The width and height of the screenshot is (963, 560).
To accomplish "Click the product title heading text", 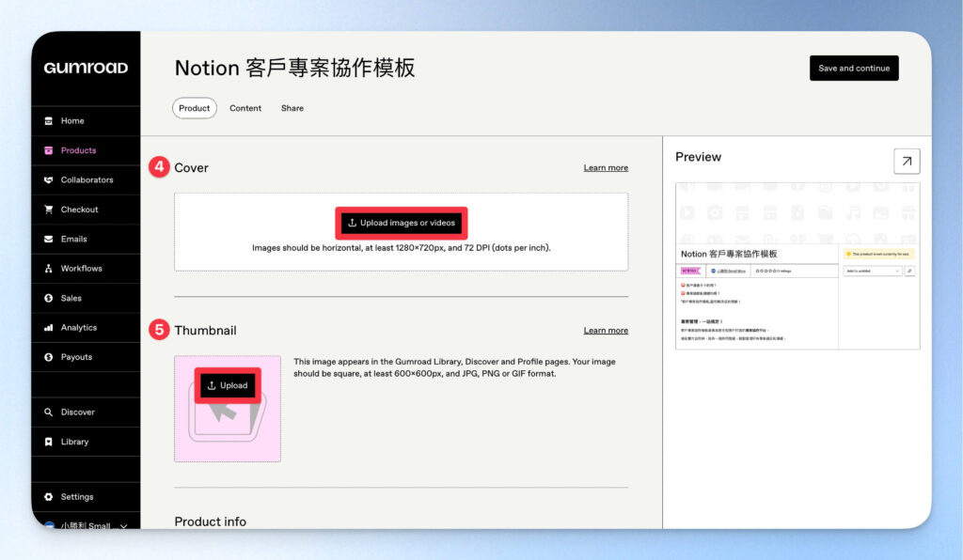I will 294,68.
